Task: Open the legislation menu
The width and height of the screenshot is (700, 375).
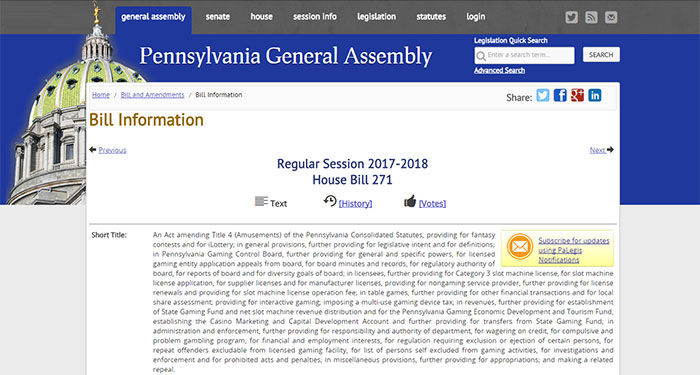Action: 376,17
